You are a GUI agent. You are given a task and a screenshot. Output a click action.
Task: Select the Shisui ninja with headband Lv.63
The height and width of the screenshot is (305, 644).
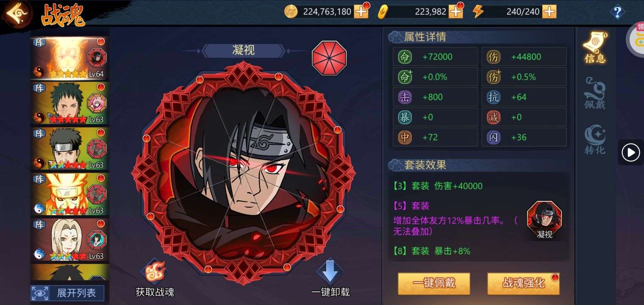tap(70, 149)
